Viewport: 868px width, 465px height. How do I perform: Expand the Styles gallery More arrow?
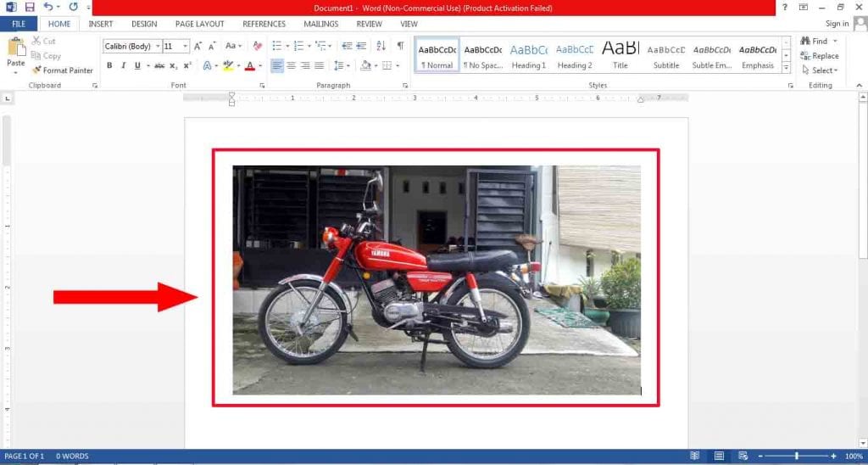coord(786,68)
